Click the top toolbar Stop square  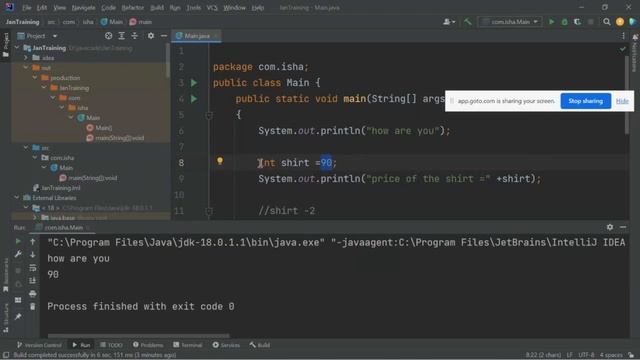(x=590, y=22)
